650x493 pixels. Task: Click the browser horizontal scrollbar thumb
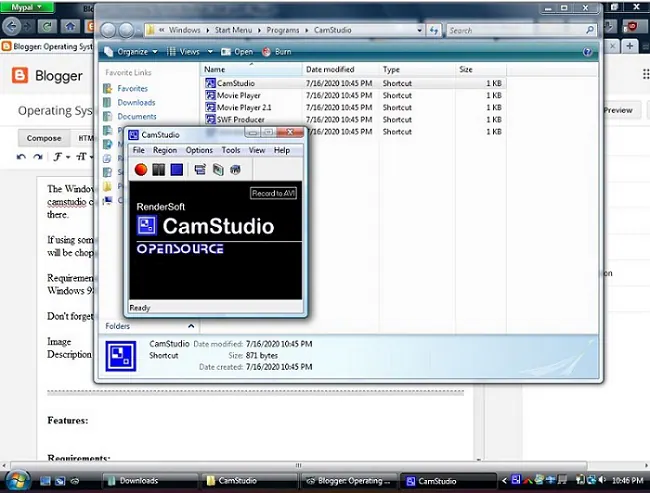298,465
